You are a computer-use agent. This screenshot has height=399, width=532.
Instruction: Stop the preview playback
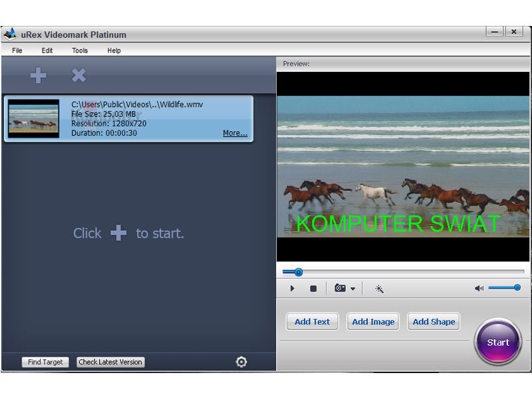click(x=313, y=289)
